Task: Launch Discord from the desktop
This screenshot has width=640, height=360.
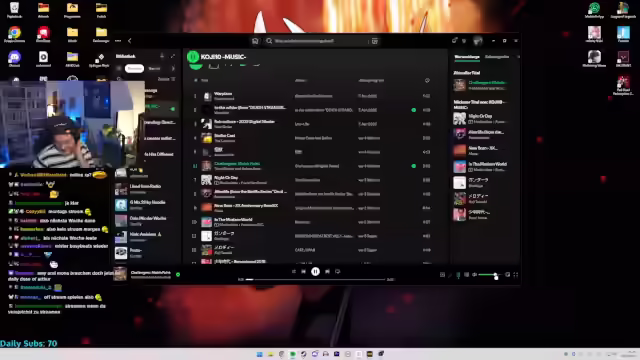Action: (x=14, y=58)
